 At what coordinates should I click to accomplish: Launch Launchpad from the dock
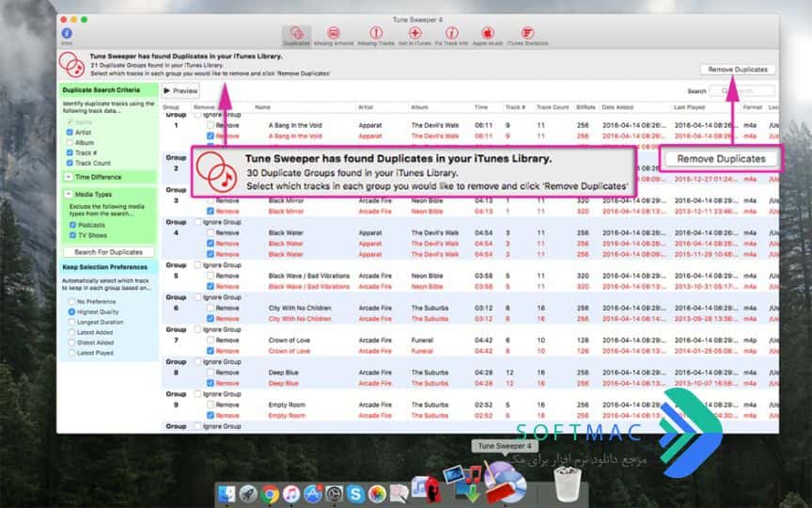(248, 494)
